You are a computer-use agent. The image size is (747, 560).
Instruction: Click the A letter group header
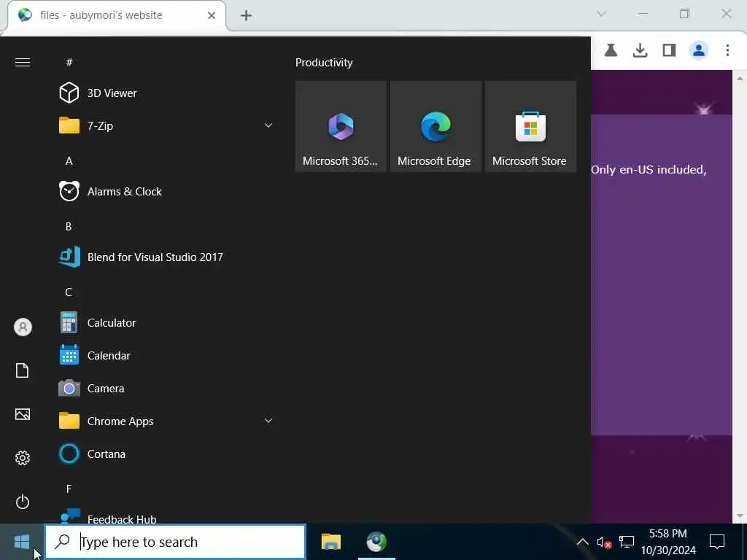[69, 161]
